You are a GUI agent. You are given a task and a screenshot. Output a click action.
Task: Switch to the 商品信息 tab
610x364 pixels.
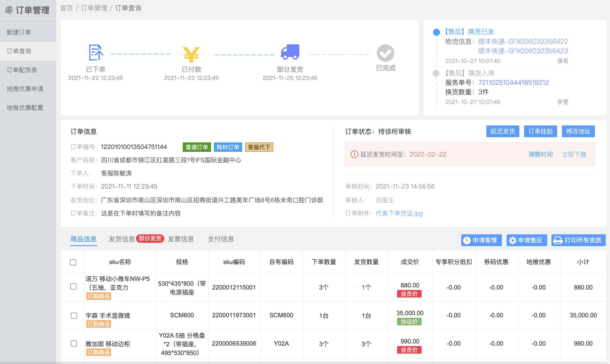84,239
